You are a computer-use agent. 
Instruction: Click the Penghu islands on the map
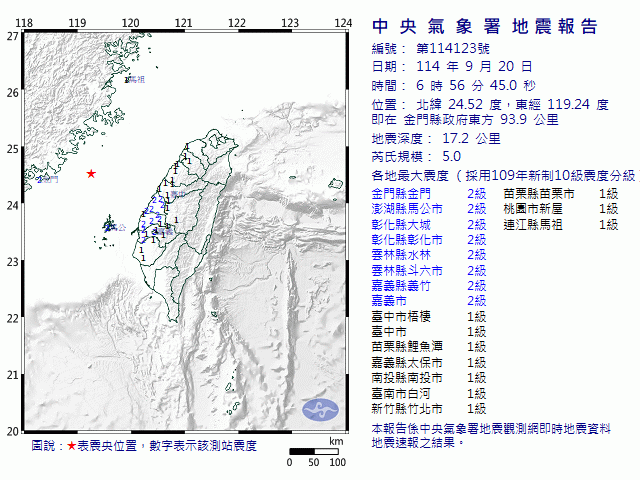[107, 227]
